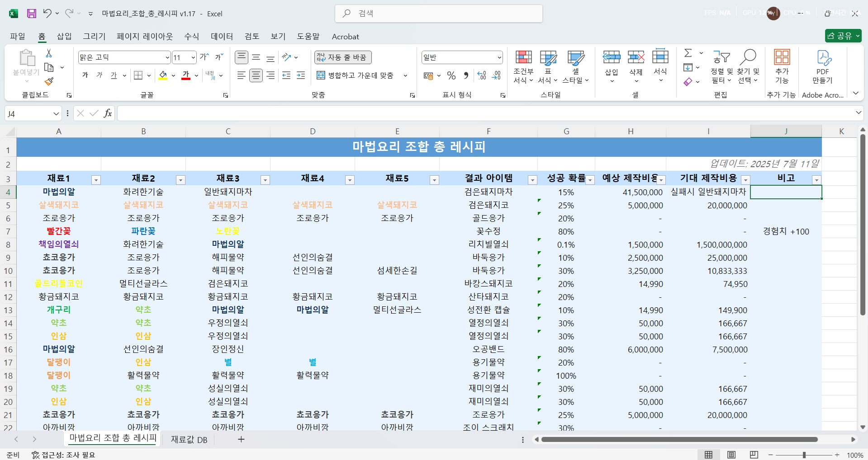Click the Name Box showing J4

[x=28, y=113]
